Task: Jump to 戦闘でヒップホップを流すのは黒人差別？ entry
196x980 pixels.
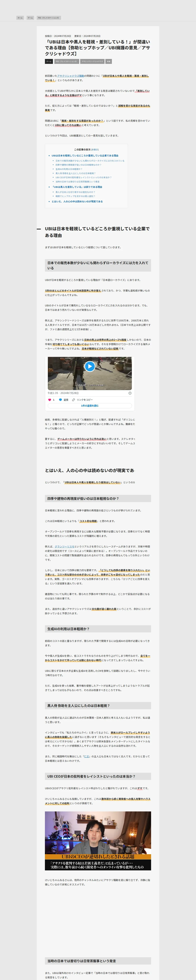Action: tap(75, 196)
